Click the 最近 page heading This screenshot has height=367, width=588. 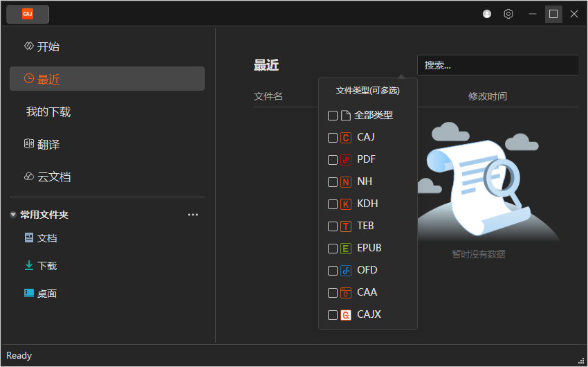tap(266, 65)
